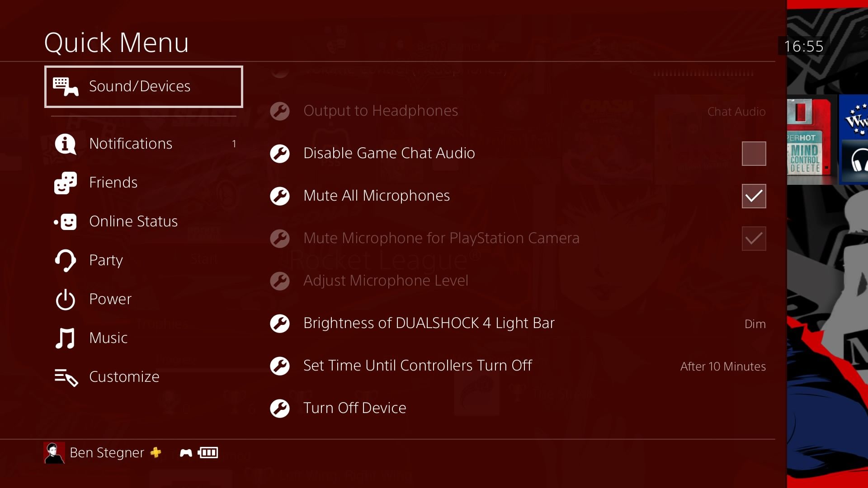The width and height of the screenshot is (868, 488).
Task: Change Brightness of DUALSHOCK 4 Light Bar
Action: pyautogui.click(x=429, y=322)
